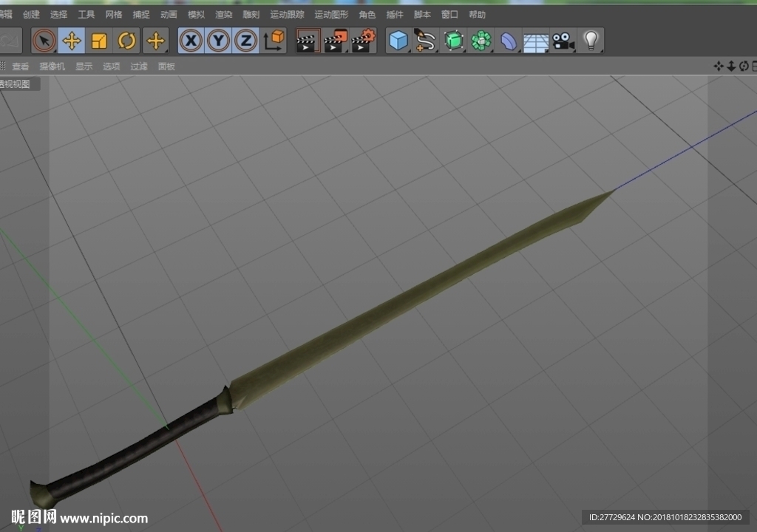Select the live selection arrow tool
The width and height of the screenshot is (757, 532).
[x=44, y=41]
